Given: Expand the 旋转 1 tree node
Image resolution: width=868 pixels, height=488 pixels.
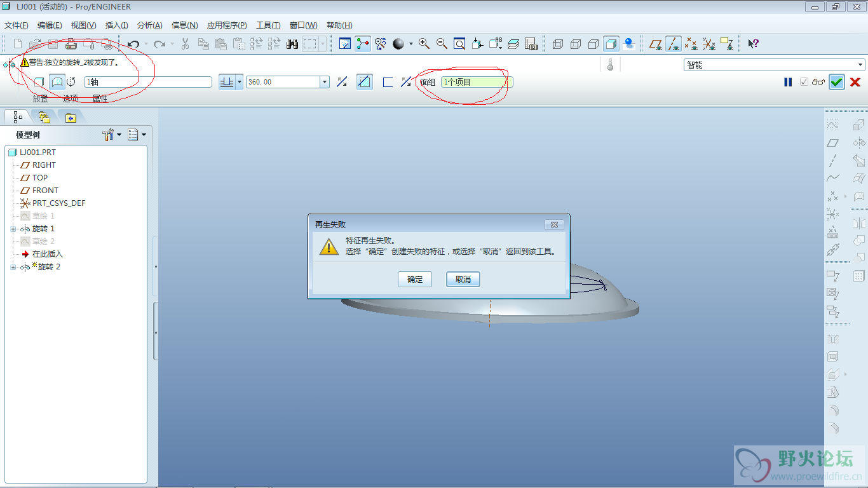Looking at the screenshot, I should 13,229.
